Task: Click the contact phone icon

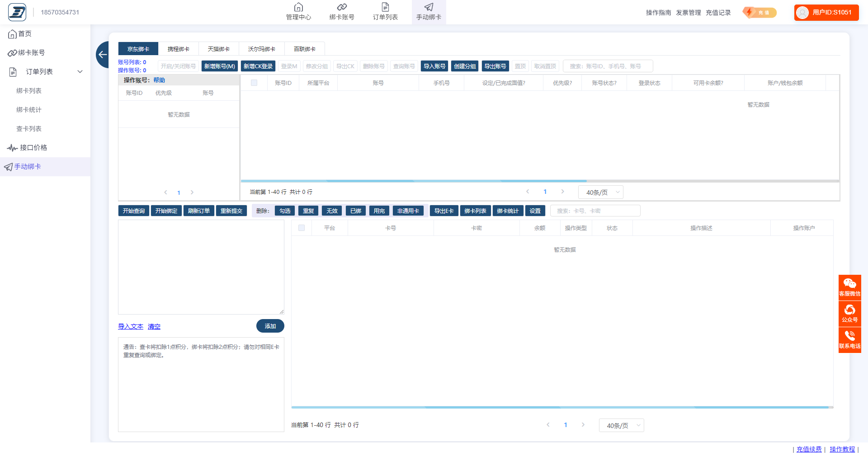Action: [849, 336]
